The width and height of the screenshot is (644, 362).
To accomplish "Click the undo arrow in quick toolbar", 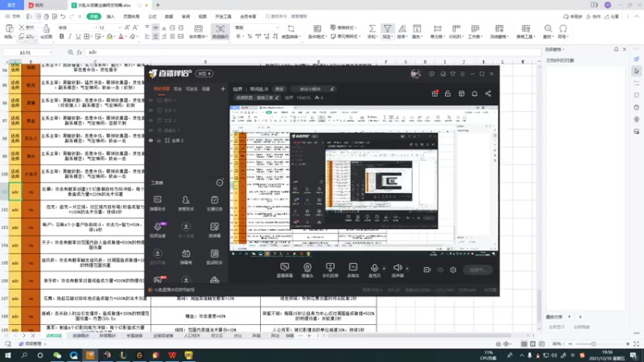I will pyautogui.click(x=63, y=16).
